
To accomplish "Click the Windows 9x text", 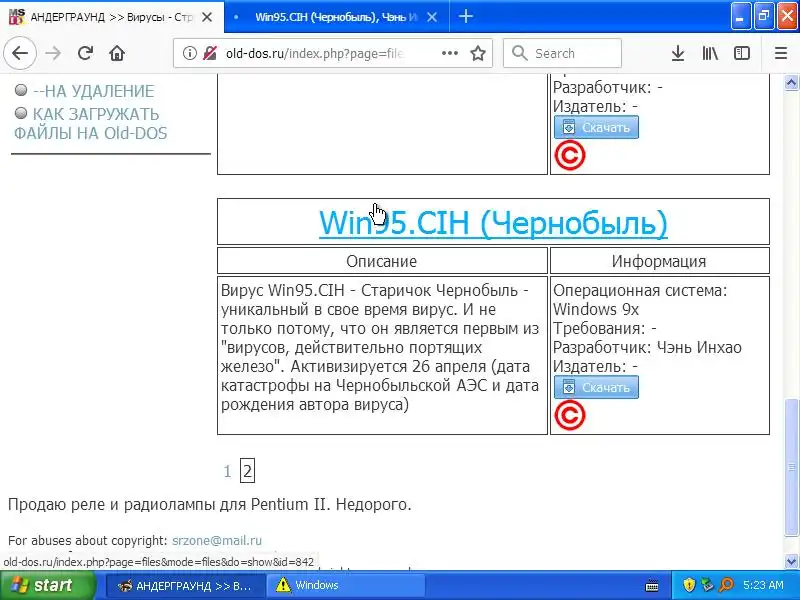I will [x=596, y=309].
